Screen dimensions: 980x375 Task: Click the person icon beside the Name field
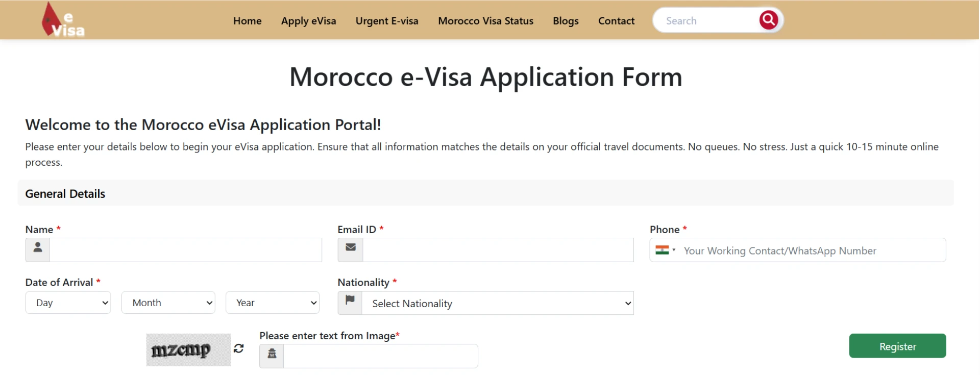[37, 249]
